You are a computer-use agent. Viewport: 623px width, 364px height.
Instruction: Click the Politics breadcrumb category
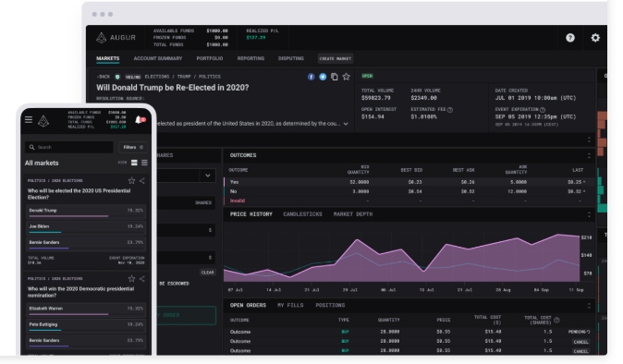[210, 77]
